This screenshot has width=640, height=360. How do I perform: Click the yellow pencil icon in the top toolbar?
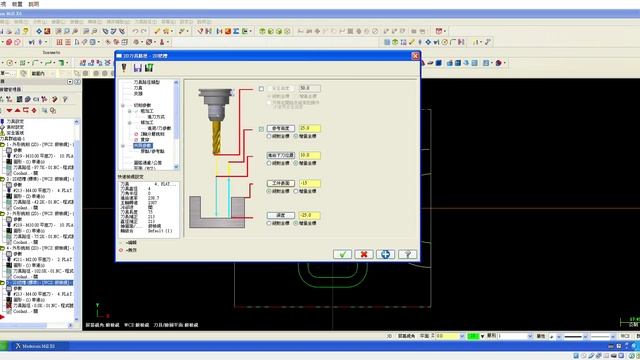point(158,31)
